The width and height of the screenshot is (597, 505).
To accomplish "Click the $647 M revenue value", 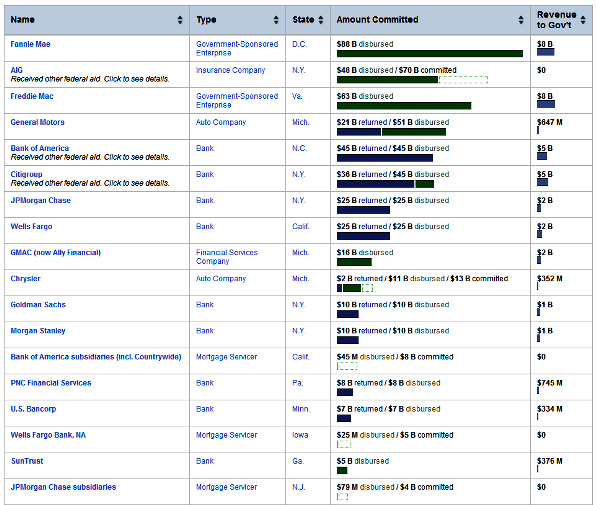I will coord(549,122).
